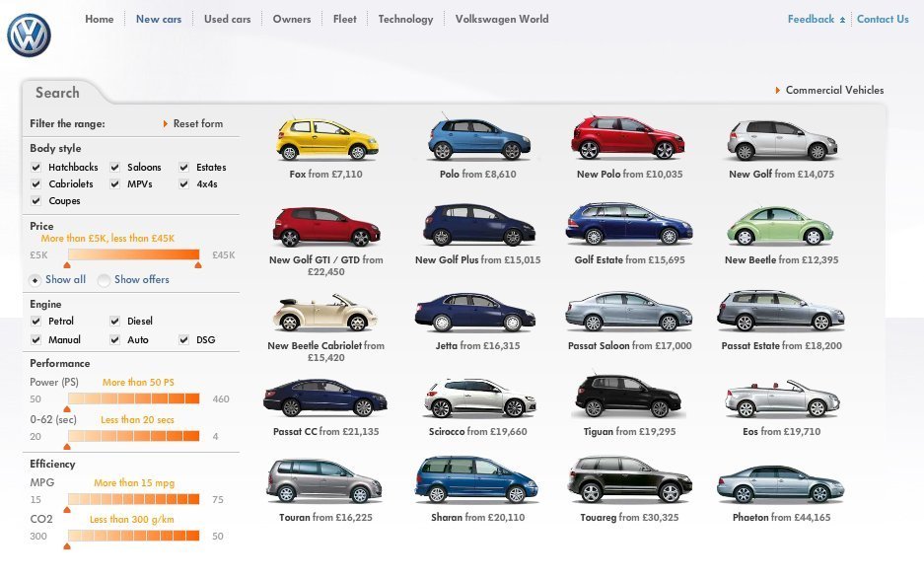Select the Show all radio button

click(x=36, y=279)
